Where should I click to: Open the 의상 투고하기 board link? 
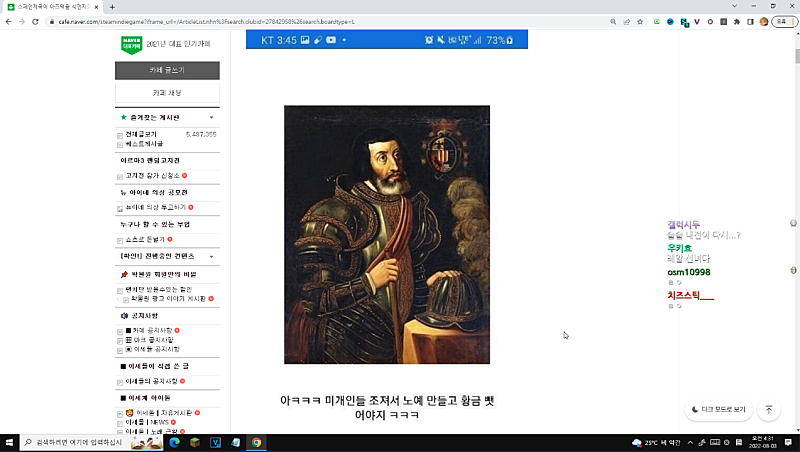coord(156,207)
